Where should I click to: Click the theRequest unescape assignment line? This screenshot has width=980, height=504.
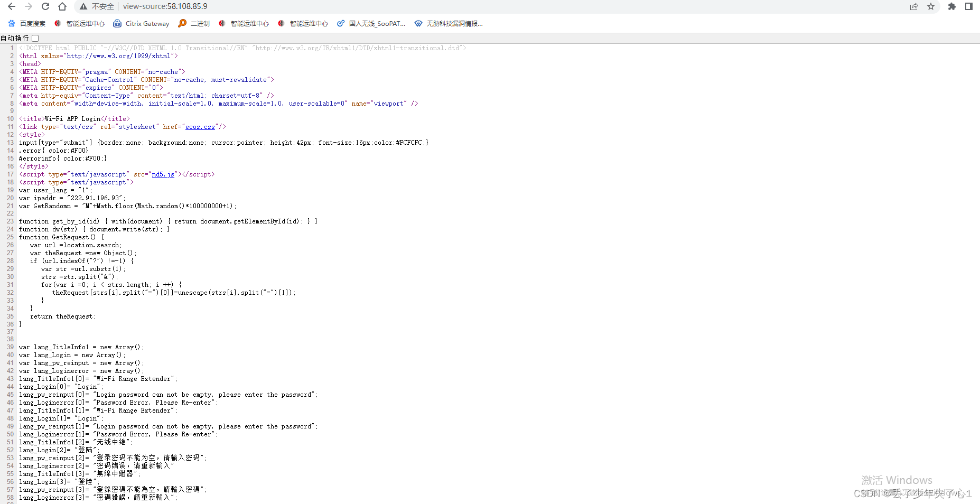174,293
